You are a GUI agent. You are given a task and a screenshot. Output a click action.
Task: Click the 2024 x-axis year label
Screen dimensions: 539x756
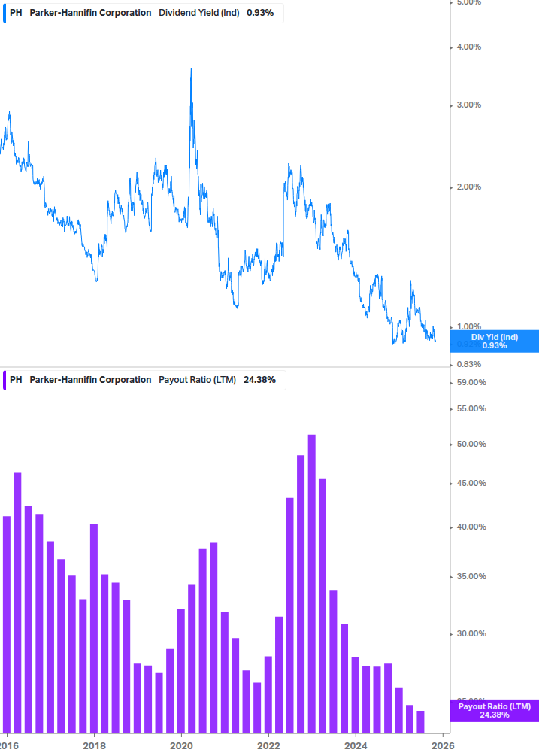356,746
